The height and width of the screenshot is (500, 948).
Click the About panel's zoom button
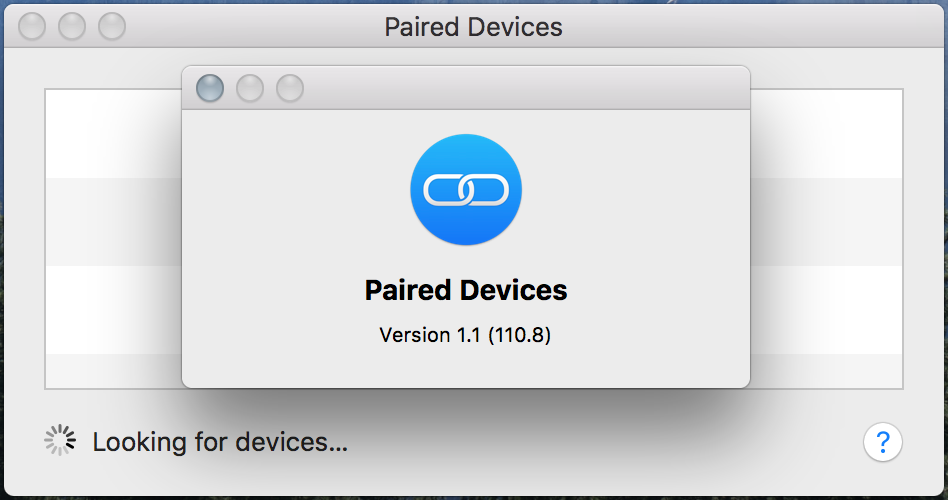(x=290, y=89)
